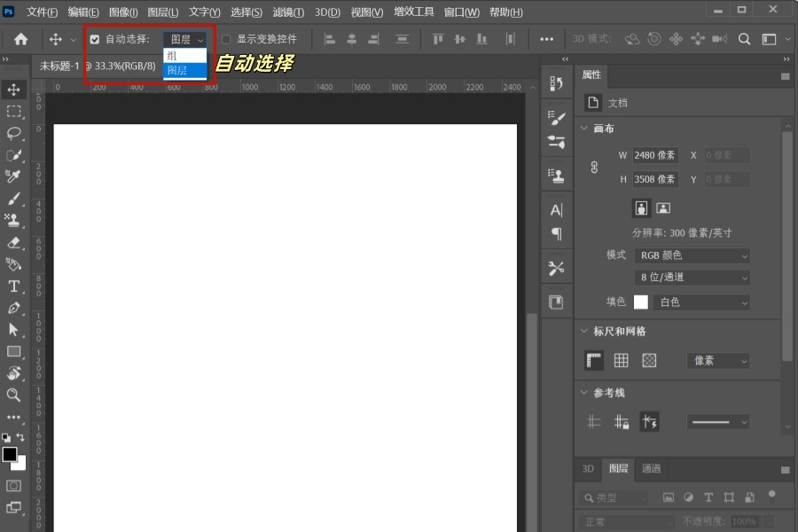Open the 窗口(W) menu
798x532 pixels.
point(462,12)
